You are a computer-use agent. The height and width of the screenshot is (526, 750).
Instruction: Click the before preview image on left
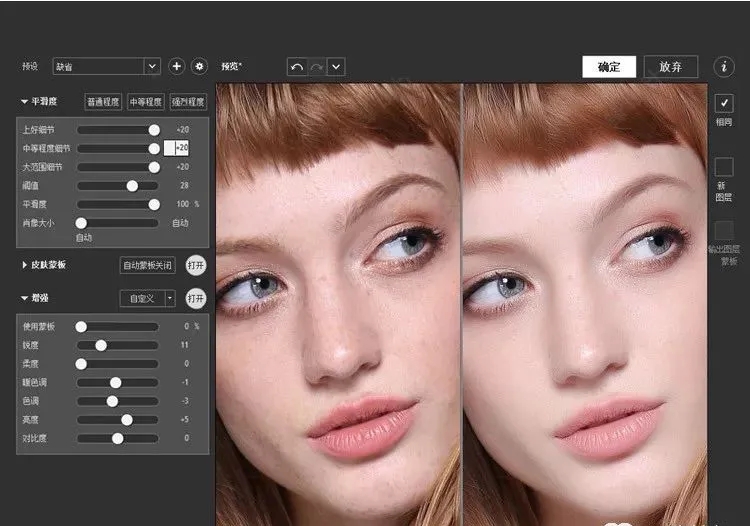tap(339, 305)
